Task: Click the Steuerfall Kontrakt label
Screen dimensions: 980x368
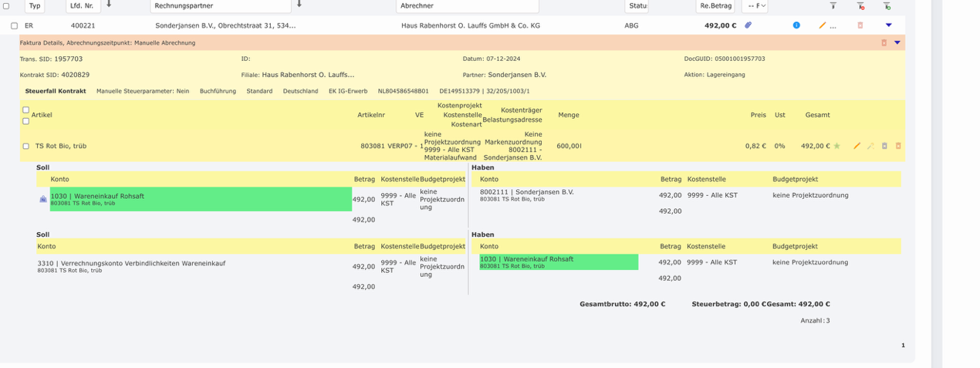Action: pos(56,91)
